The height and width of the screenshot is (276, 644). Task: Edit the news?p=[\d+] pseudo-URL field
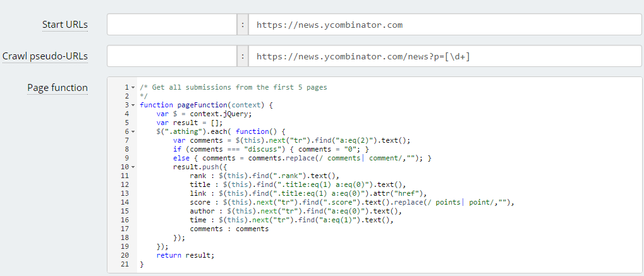(445, 56)
